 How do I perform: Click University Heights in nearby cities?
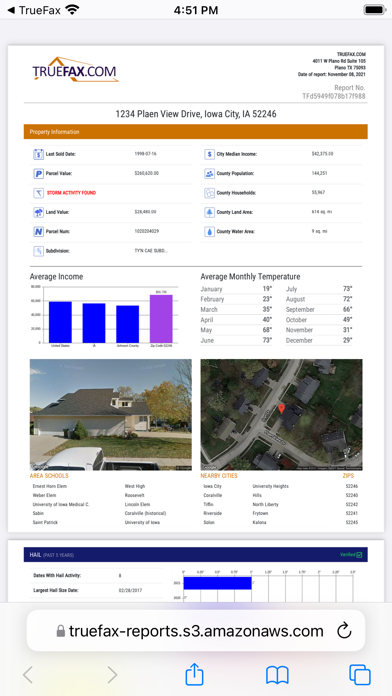click(x=270, y=486)
